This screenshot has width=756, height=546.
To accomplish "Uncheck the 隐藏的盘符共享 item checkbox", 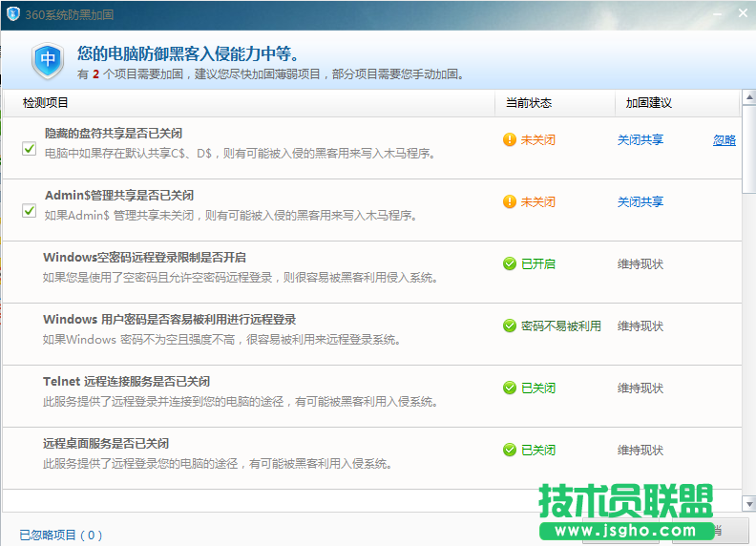I will click(30, 148).
